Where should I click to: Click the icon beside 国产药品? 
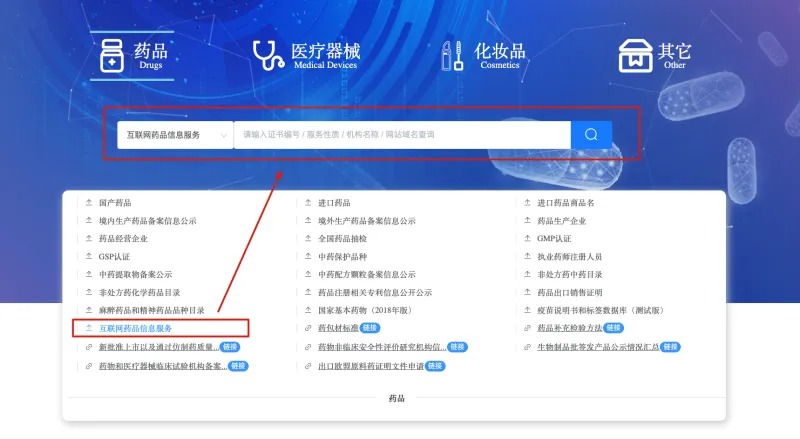coord(88,203)
